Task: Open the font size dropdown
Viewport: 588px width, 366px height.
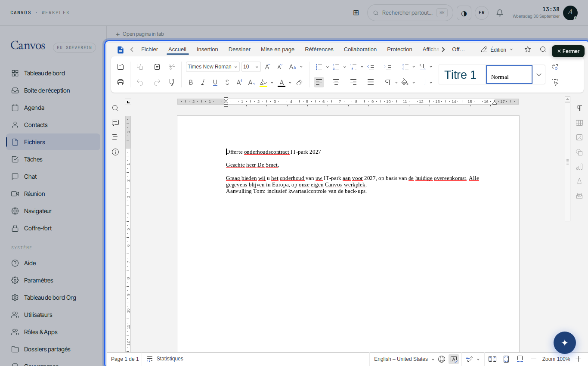Action: pyautogui.click(x=251, y=67)
